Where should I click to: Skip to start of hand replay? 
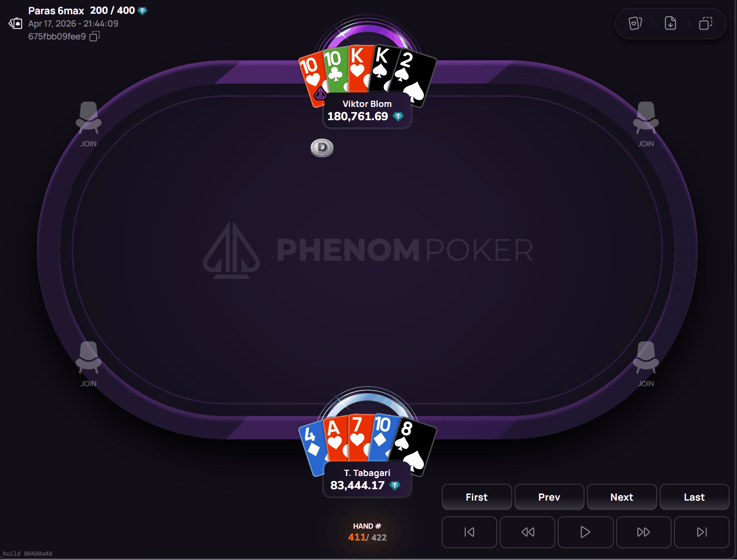pyautogui.click(x=469, y=532)
